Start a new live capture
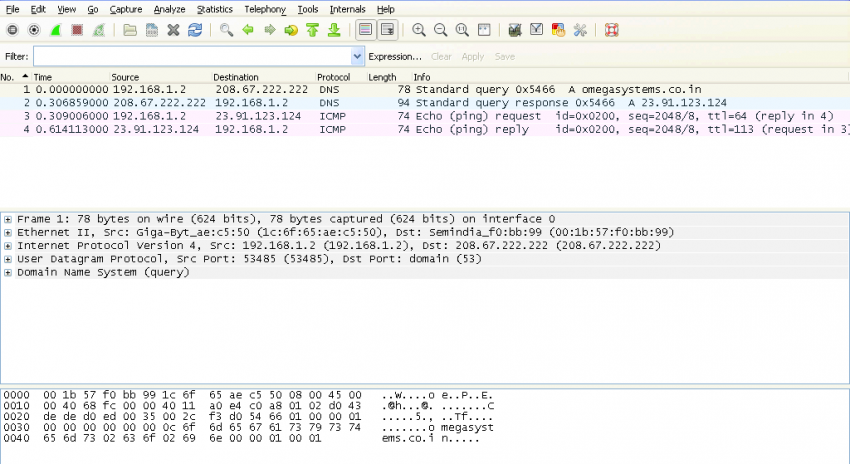850x464 pixels. [x=55, y=30]
